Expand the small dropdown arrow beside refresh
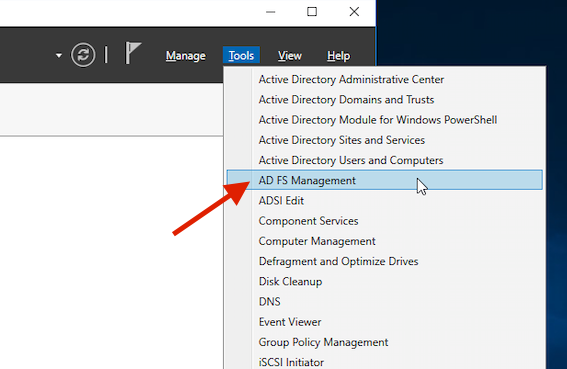 pos(59,55)
